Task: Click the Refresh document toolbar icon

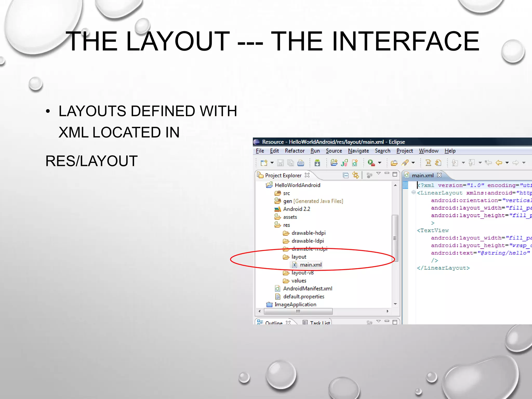Action: coord(438,163)
